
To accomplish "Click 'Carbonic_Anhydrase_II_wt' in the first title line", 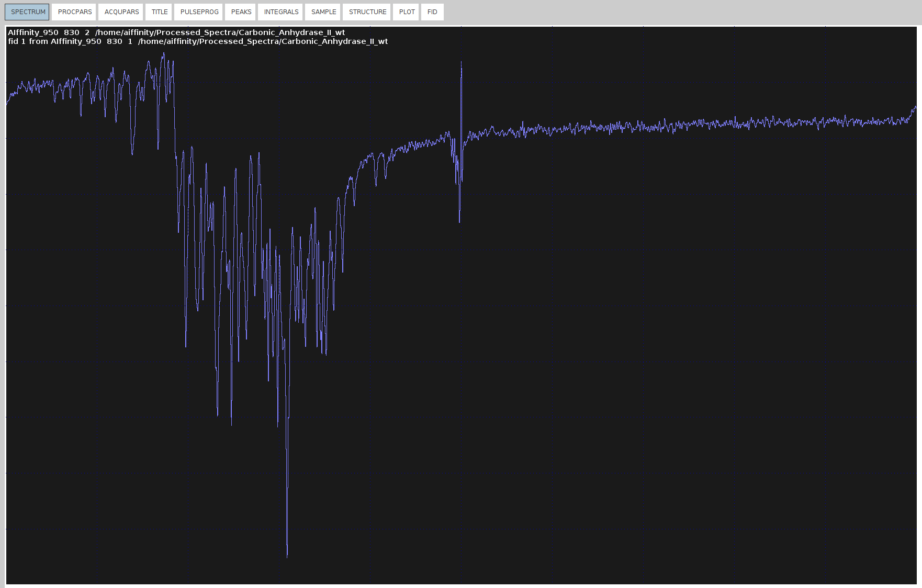I will coord(291,32).
